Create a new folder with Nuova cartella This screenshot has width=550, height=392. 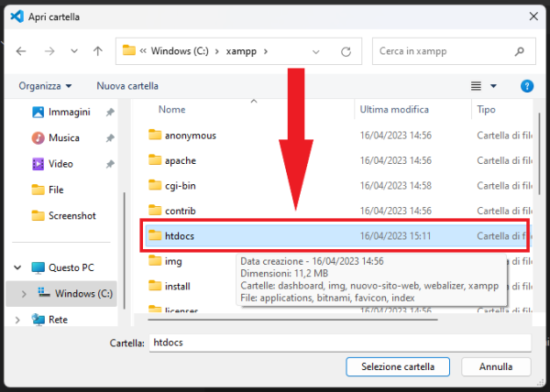click(x=127, y=86)
